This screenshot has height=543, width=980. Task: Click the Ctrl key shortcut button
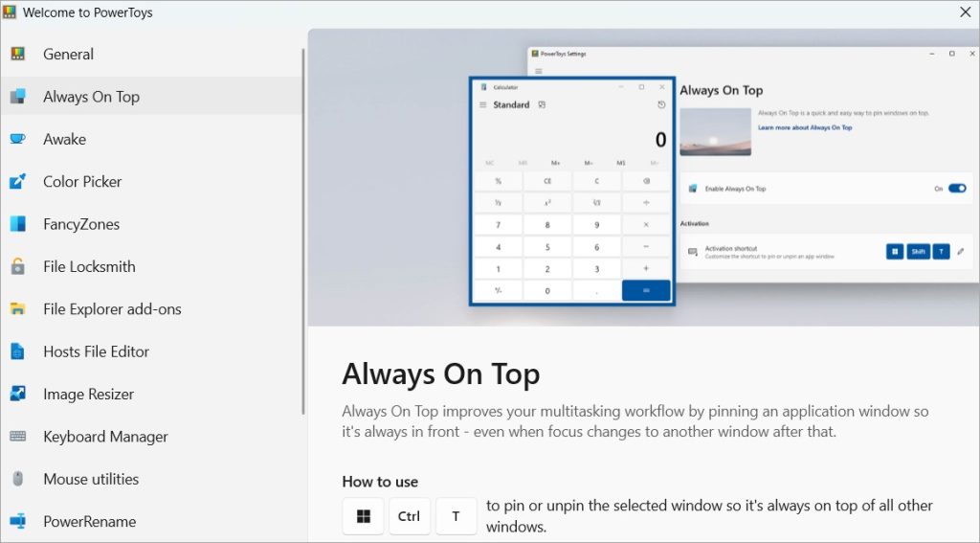[x=410, y=516]
